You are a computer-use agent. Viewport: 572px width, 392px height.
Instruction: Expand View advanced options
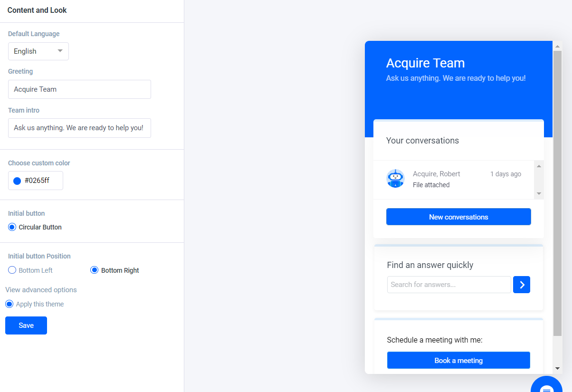pos(41,290)
